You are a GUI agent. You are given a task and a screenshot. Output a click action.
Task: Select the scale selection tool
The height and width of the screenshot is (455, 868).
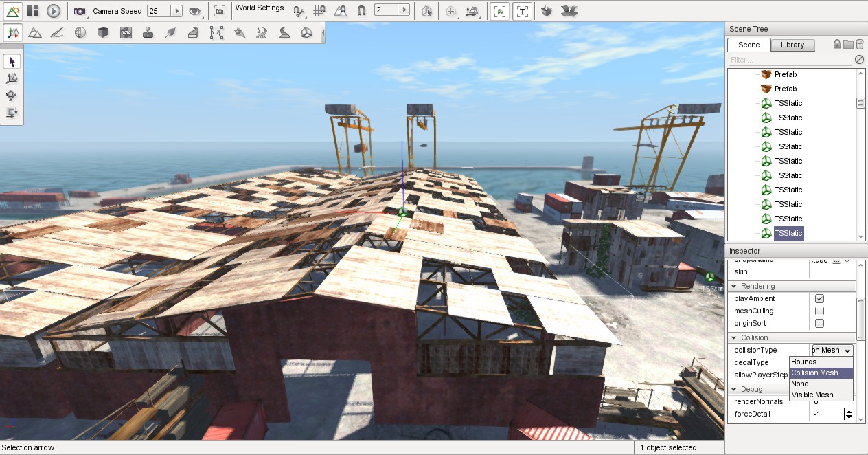(x=12, y=111)
